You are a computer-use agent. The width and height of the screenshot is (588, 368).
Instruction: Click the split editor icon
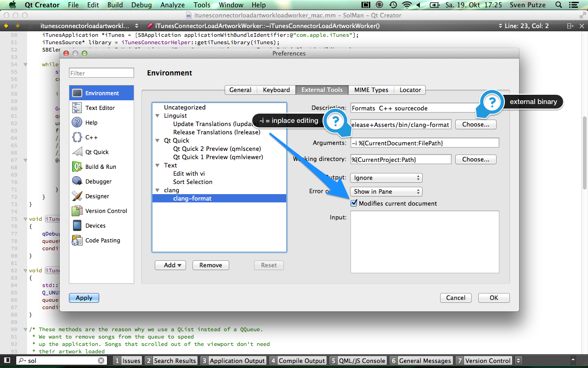(570, 26)
